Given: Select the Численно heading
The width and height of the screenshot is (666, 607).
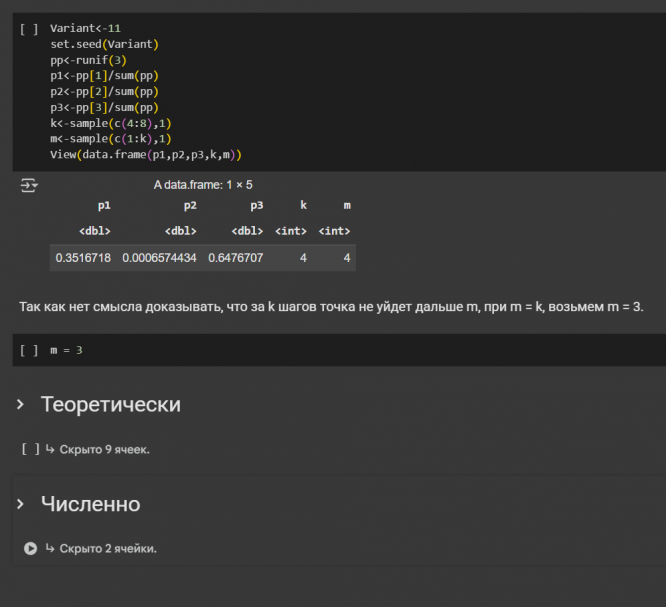Looking at the screenshot, I should (90, 504).
